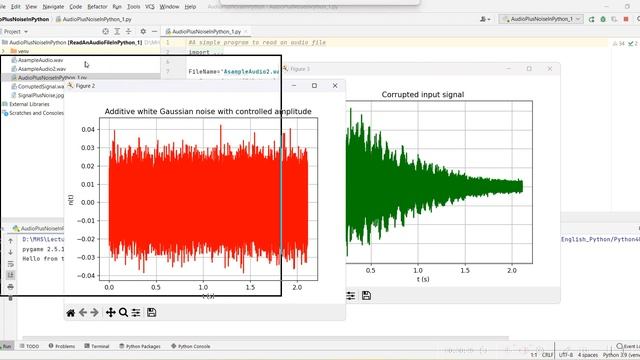
Task: Click the 4 spaces indent setting
Action: tap(588, 355)
